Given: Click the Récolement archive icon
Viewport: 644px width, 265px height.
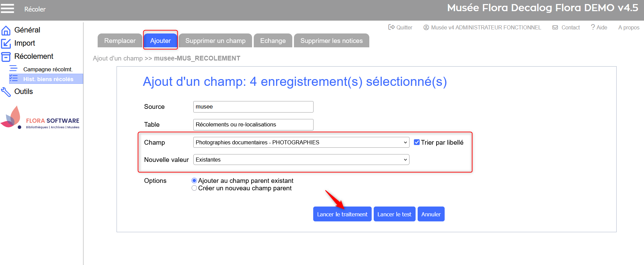Looking at the screenshot, I should tap(6, 56).
